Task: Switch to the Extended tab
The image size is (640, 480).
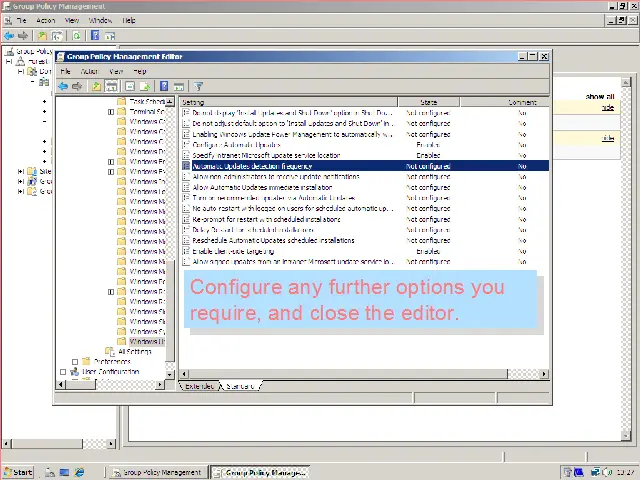Action: [x=199, y=386]
